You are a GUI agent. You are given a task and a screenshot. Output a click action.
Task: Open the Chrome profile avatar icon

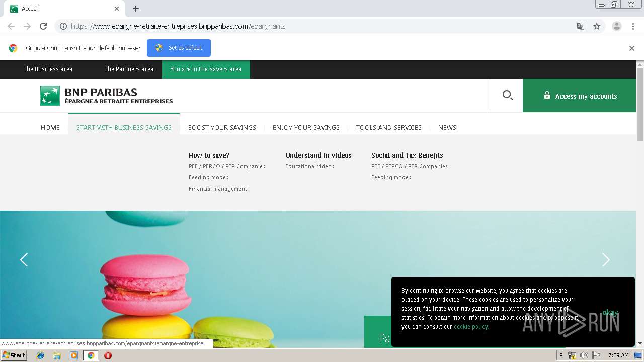point(616,26)
